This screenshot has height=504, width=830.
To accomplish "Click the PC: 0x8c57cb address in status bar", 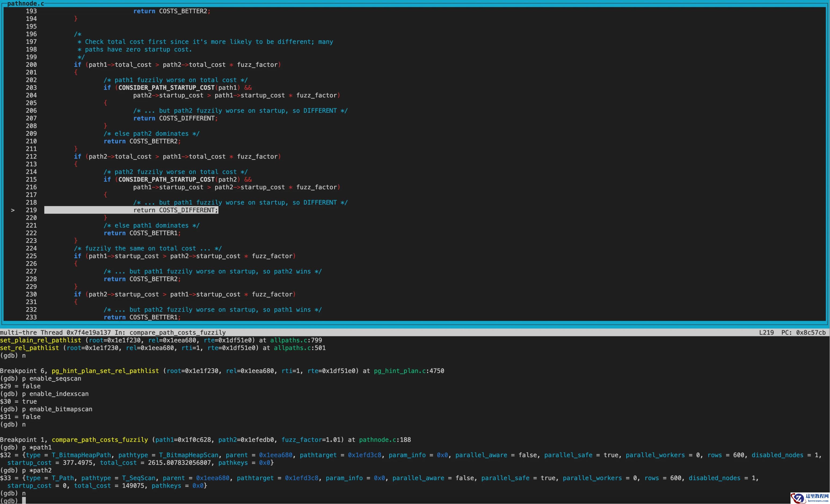I will tap(803, 333).
